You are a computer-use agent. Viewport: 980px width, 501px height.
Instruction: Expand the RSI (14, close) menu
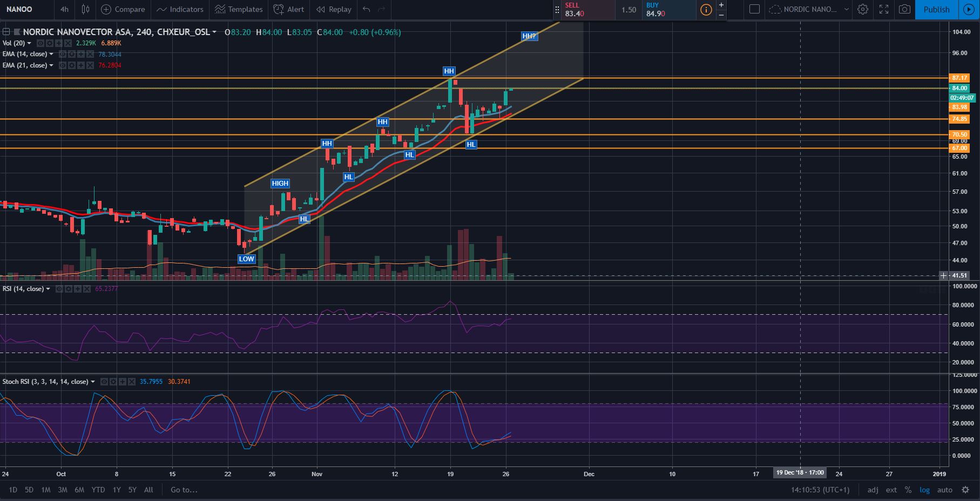[x=48, y=289]
